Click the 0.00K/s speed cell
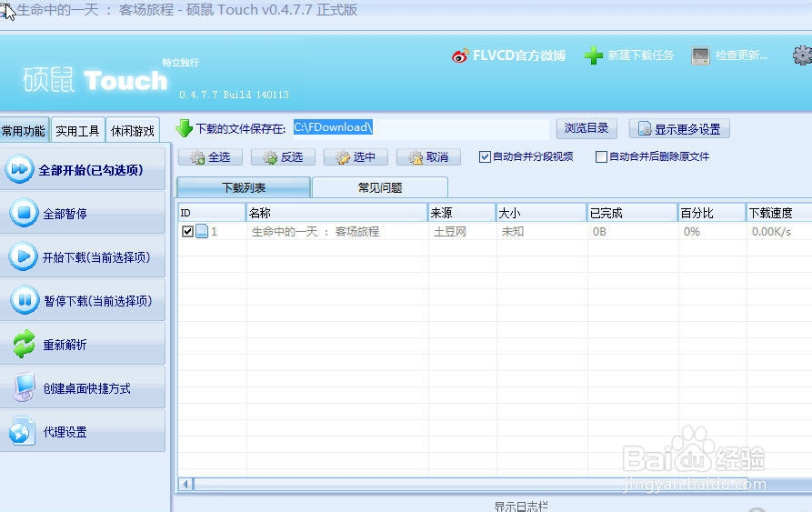The width and height of the screenshot is (812, 512). [772, 232]
